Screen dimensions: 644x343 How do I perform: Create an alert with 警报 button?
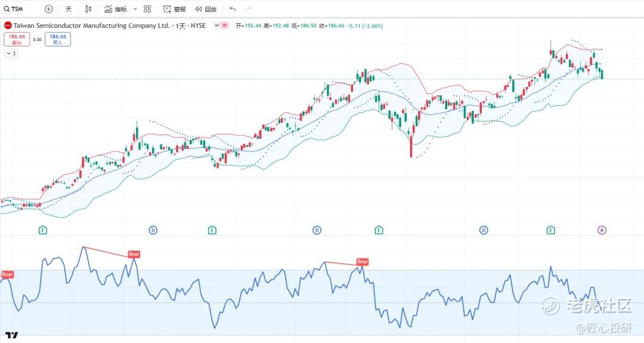[x=174, y=9]
